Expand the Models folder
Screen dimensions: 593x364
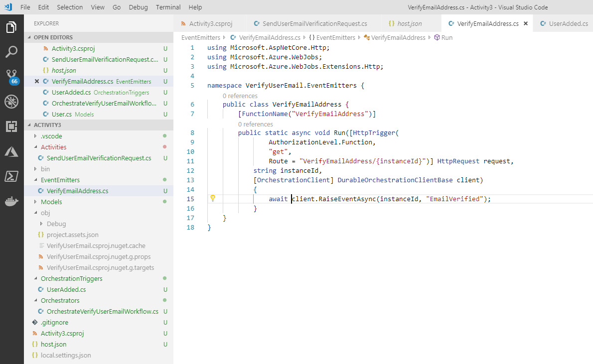pyautogui.click(x=99, y=202)
